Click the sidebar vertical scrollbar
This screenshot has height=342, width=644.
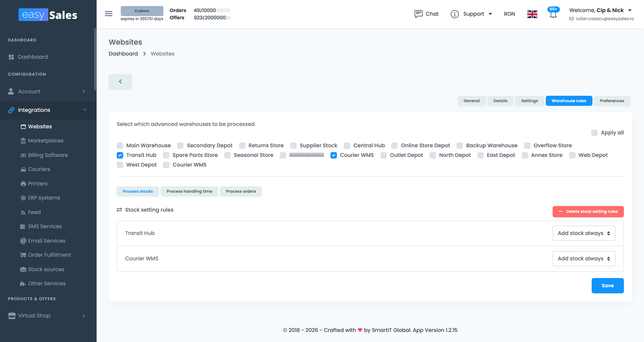tap(95, 60)
